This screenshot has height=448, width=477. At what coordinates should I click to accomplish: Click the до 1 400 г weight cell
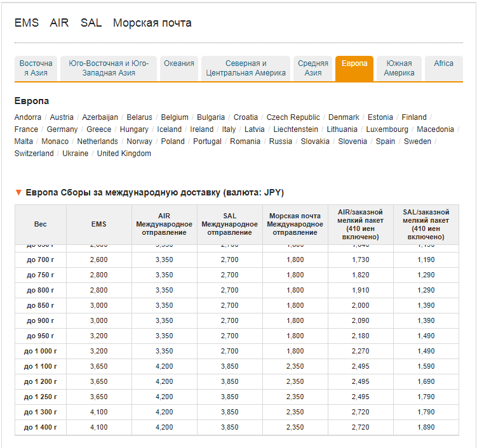pyautogui.click(x=41, y=427)
